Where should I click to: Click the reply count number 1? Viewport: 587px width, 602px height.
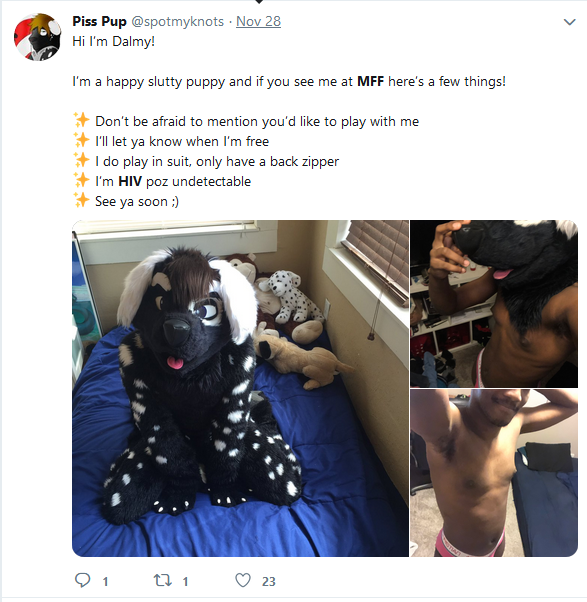point(105,582)
